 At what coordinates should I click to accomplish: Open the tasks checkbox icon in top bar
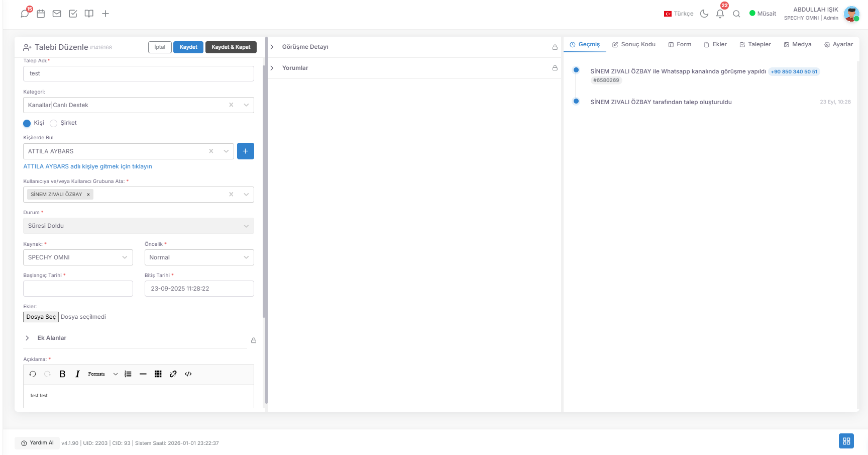(x=73, y=14)
